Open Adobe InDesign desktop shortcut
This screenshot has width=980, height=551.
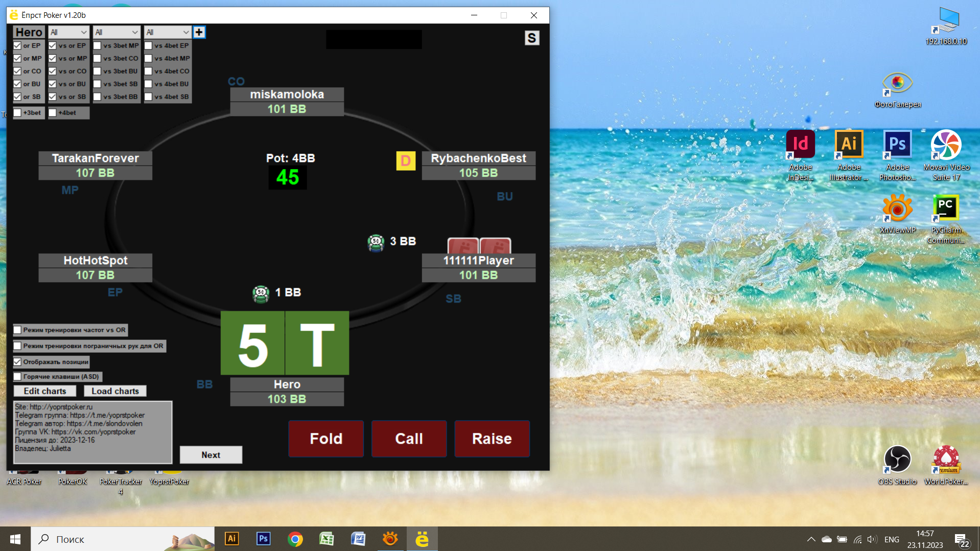click(x=800, y=156)
